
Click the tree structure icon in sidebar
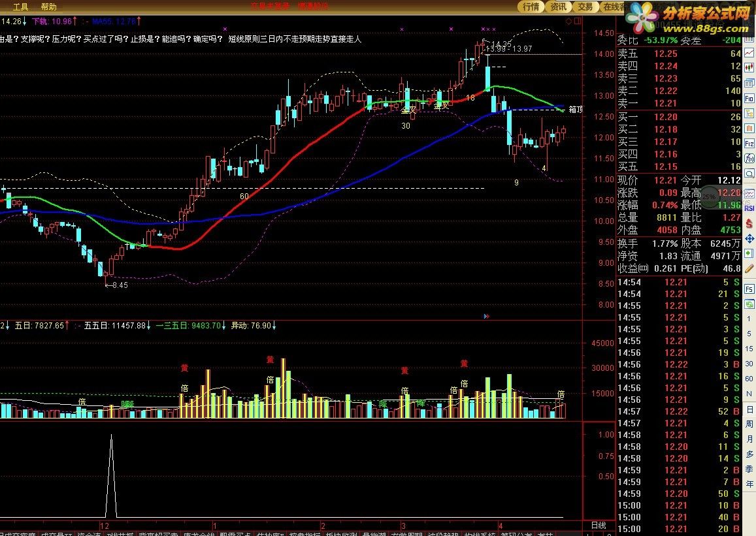(x=749, y=114)
